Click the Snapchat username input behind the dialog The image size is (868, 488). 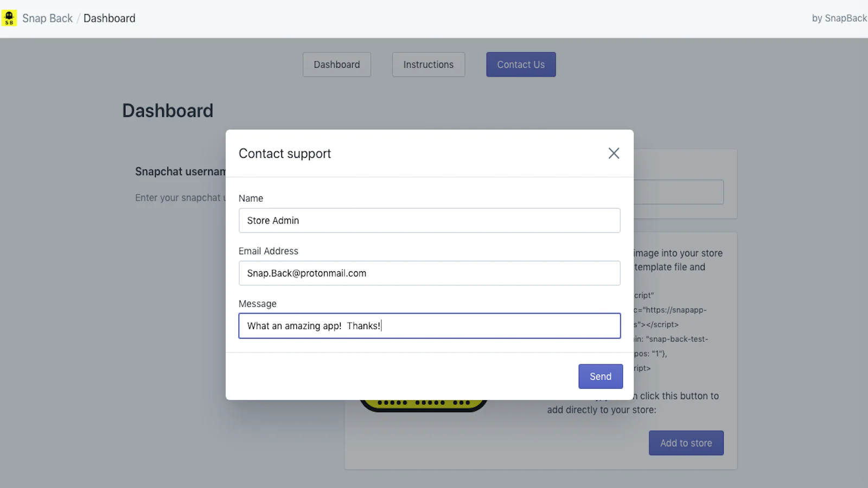pyautogui.click(x=678, y=192)
